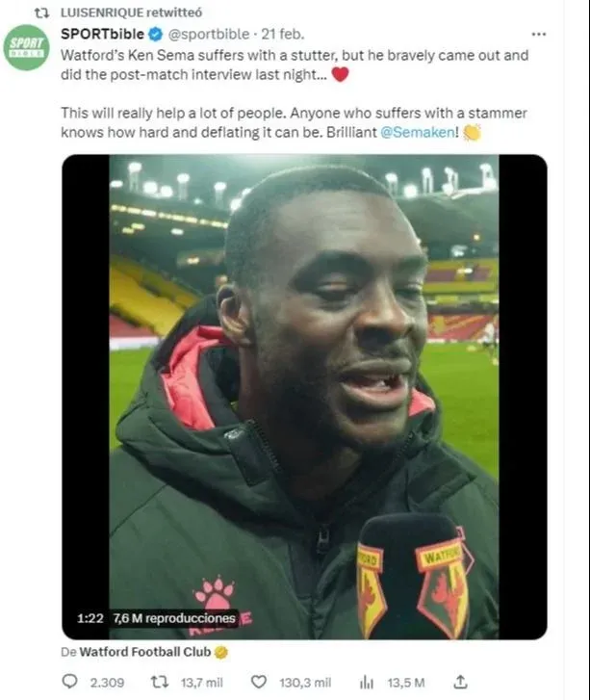The image size is (590, 700).
Task: Open LUISENRIQUE retwitteó profile link
Action: (131, 13)
